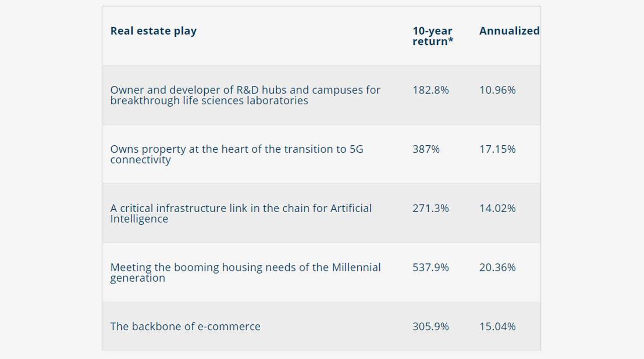Click the 271.3% ten-year return value
The height and width of the screenshot is (359, 644).
tap(431, 208)
